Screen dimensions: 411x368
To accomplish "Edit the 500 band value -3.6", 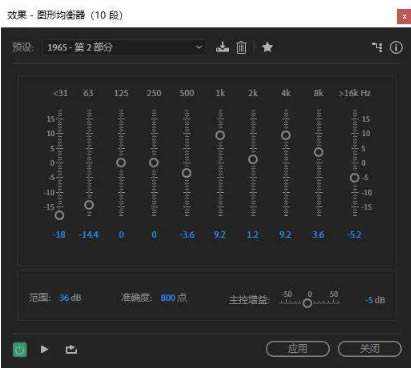I will pos(187,235).
